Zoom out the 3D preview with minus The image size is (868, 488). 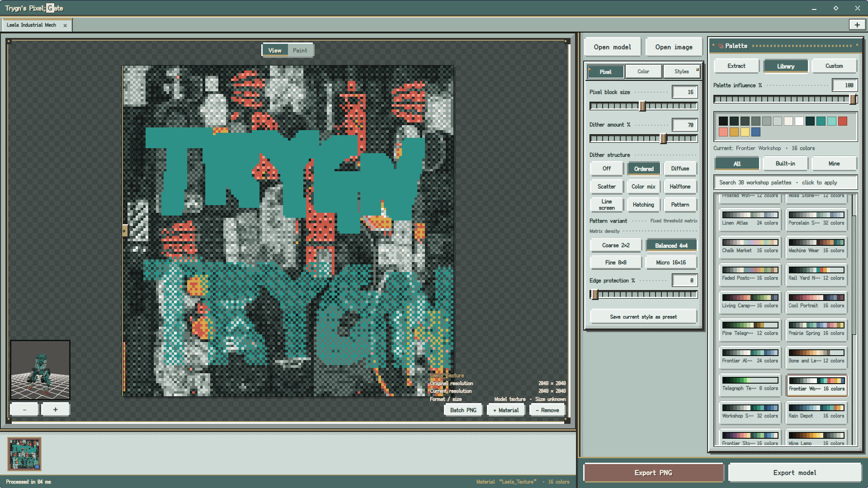(x=25, y=409)
